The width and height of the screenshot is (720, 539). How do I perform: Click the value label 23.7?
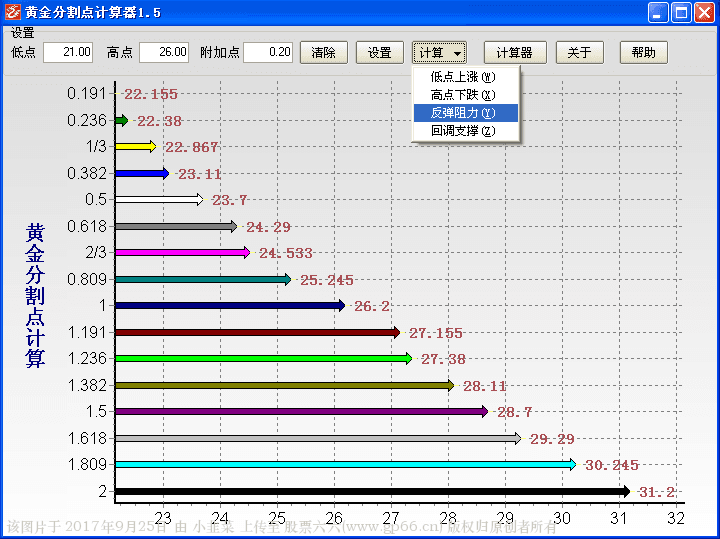(x=229, y=200)
